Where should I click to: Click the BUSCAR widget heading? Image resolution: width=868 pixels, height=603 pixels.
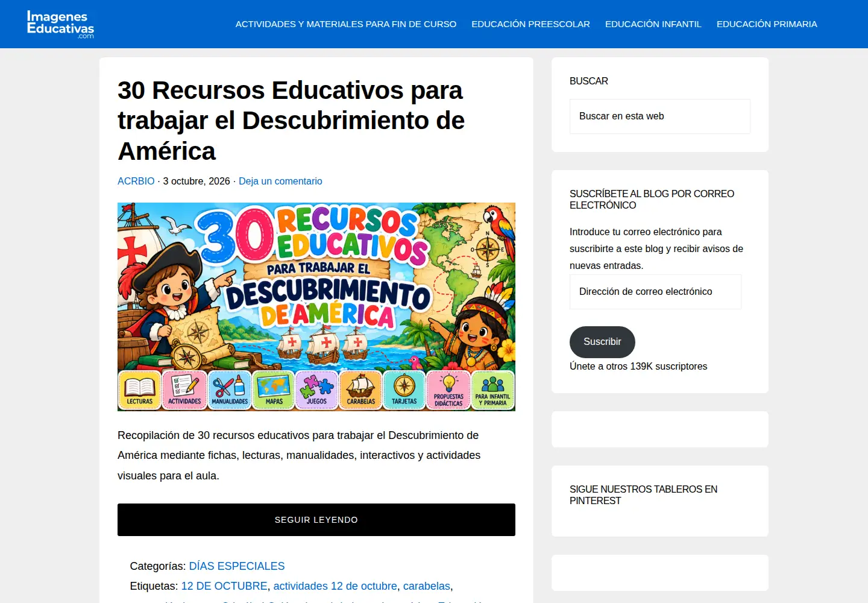(x=589, y=81)
